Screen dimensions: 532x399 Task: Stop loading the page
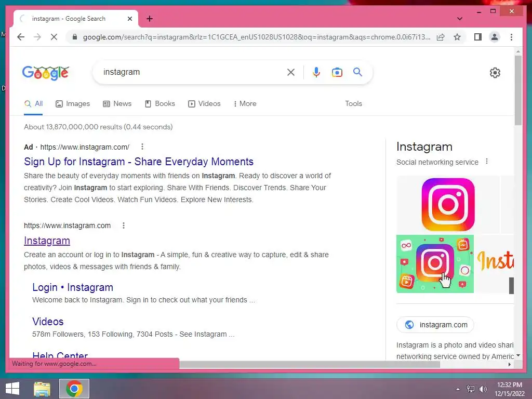tap(54, 37)
